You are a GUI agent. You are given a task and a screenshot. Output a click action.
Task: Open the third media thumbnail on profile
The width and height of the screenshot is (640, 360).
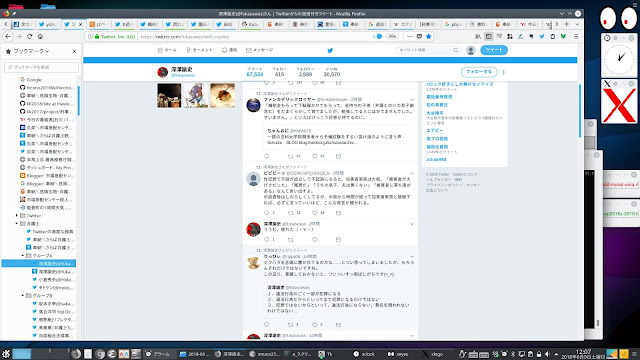pyautogui.click(x=222, y=96)
